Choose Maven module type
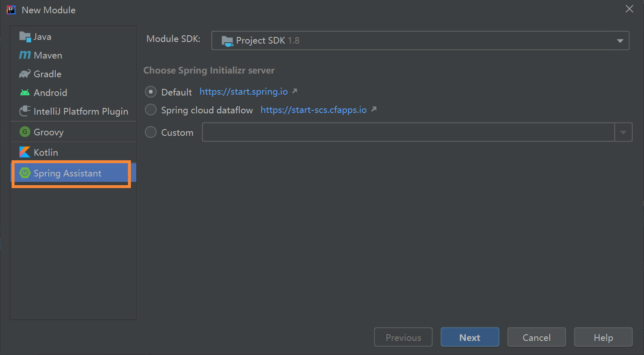The height and width of the screenshot is (355, 644). pyautogui.click(x=73, y=55)
